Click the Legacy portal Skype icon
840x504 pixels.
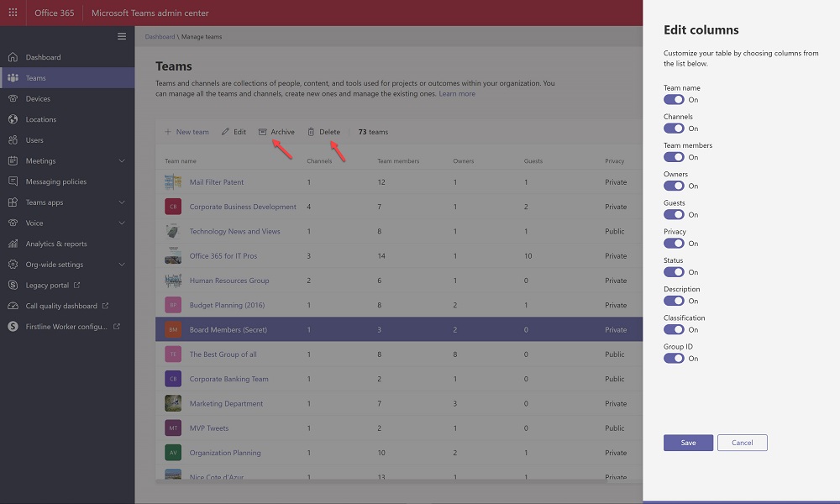click(x=13, y=285)
